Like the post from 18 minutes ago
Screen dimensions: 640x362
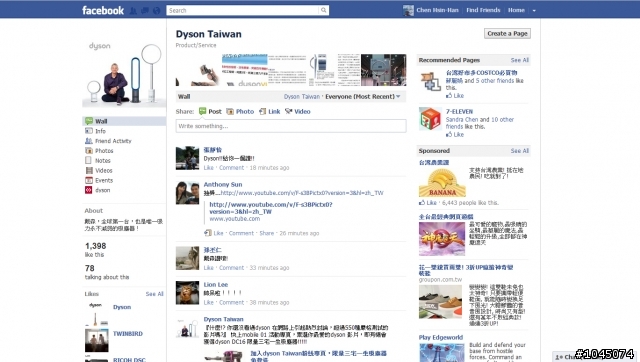[209, 168]
